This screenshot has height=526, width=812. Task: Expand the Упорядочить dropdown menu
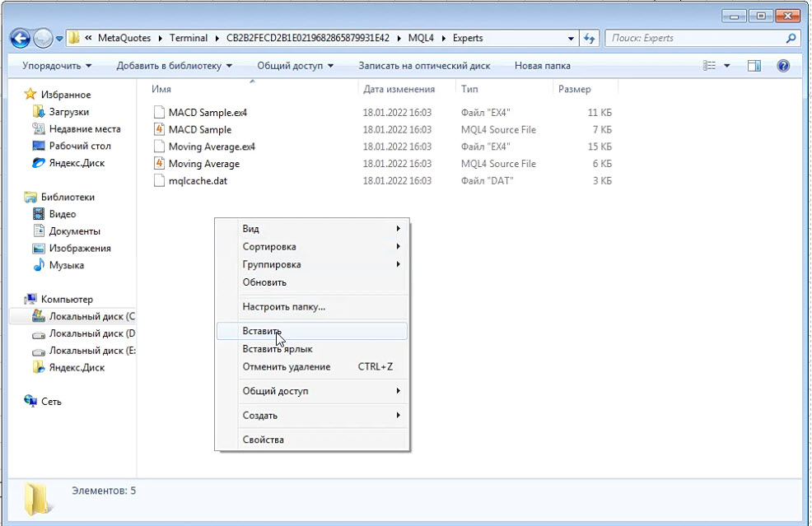pos(57,66)
